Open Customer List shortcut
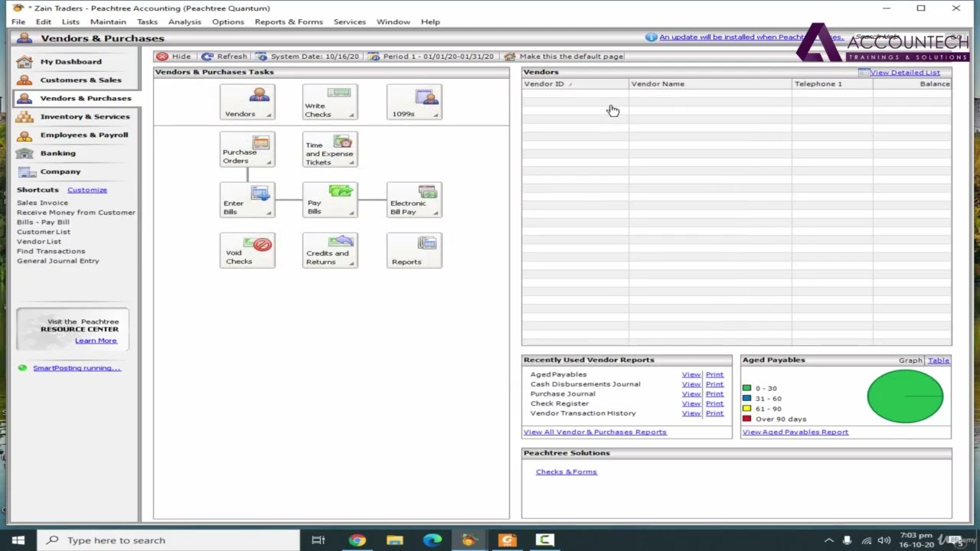The height and width of the screenshot is (551, 980). (x=43, y=232)
